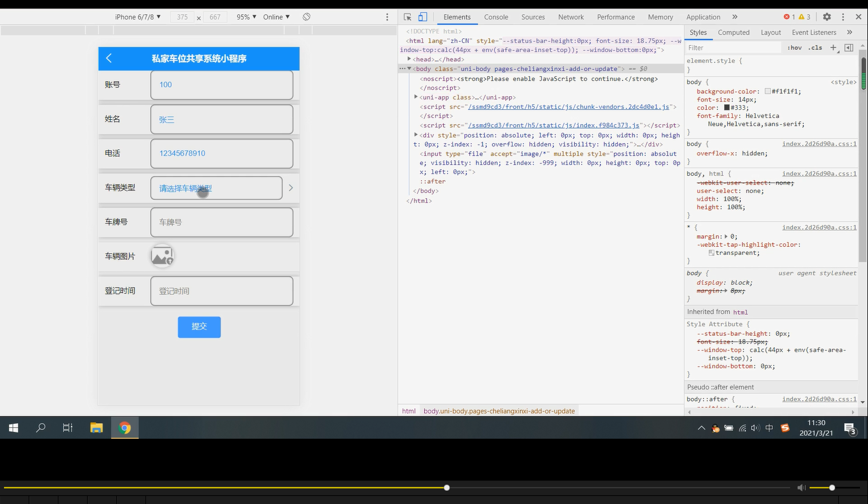Click the vehicle image upload icon
The width and height of the screenshot is (868, 504).
[163, 256]
